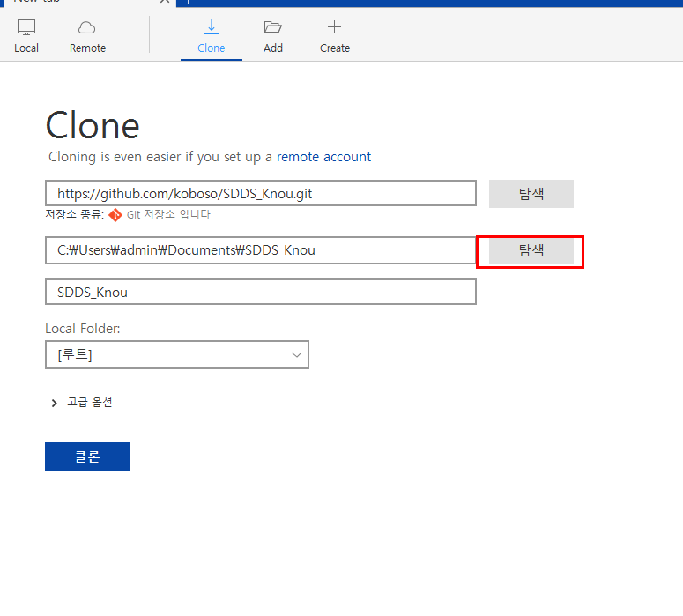Open the Local Folder dropdown
683x616 pixels.
tap(177, 354)
